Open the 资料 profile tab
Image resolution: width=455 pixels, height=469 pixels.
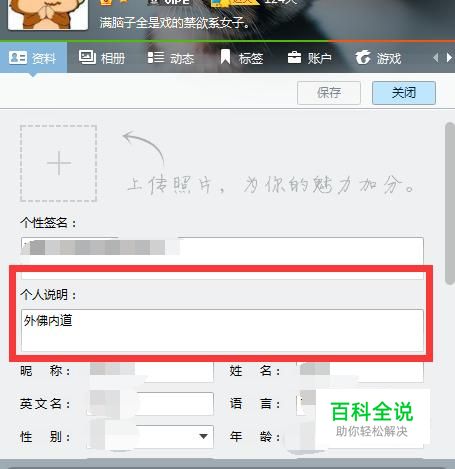[33, 58]
